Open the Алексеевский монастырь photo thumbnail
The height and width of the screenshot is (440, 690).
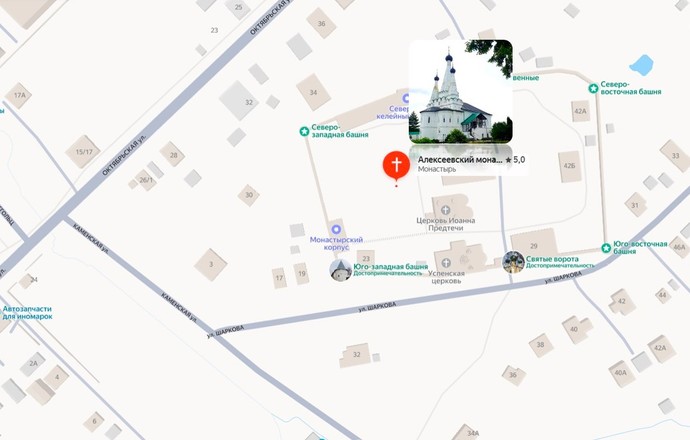click(x=461, y=92)
